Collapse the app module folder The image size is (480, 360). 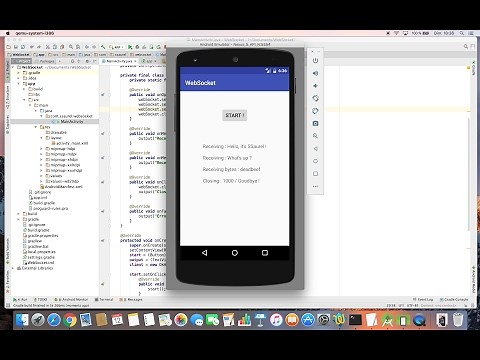[x=19, y=84]
